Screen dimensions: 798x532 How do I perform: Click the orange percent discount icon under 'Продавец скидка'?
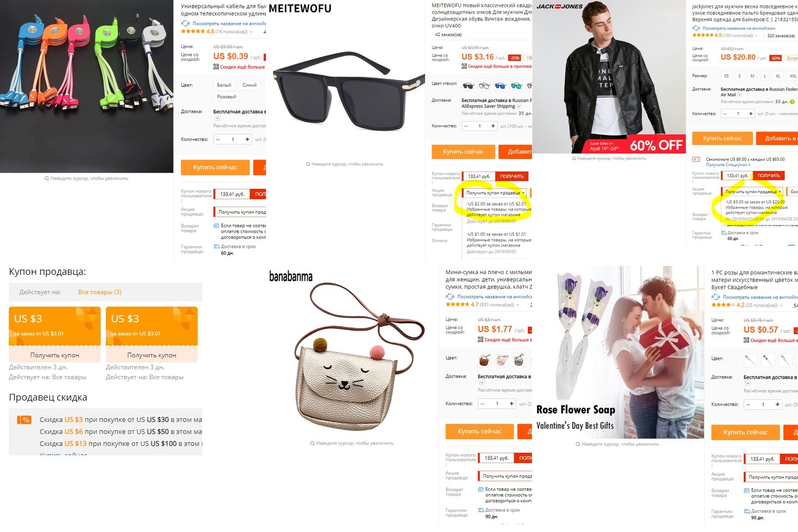click(x=25, y=420)
